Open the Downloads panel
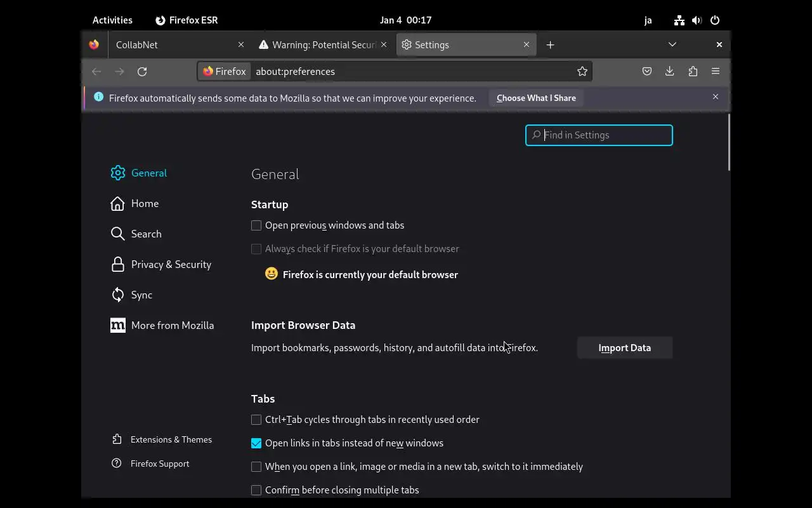Screen dimensions: 812x508 click(670, 72)
